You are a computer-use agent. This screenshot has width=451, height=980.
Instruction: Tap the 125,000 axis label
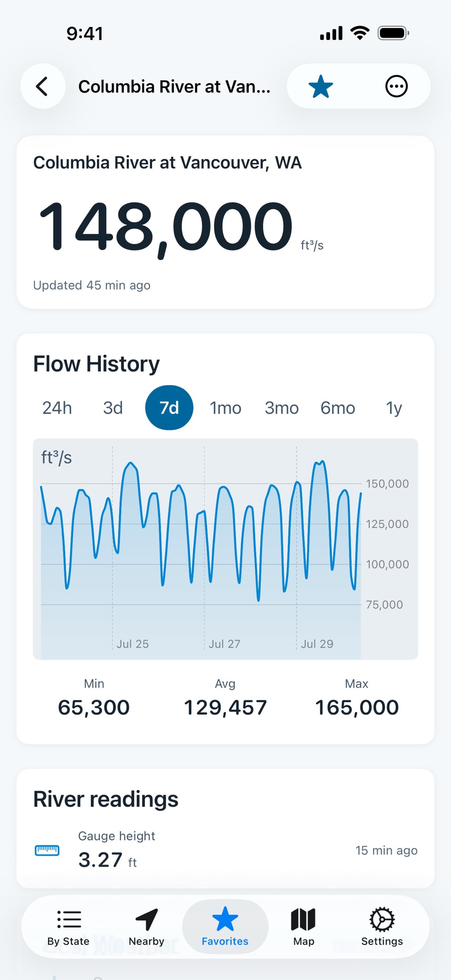click(x=387, y=524)
